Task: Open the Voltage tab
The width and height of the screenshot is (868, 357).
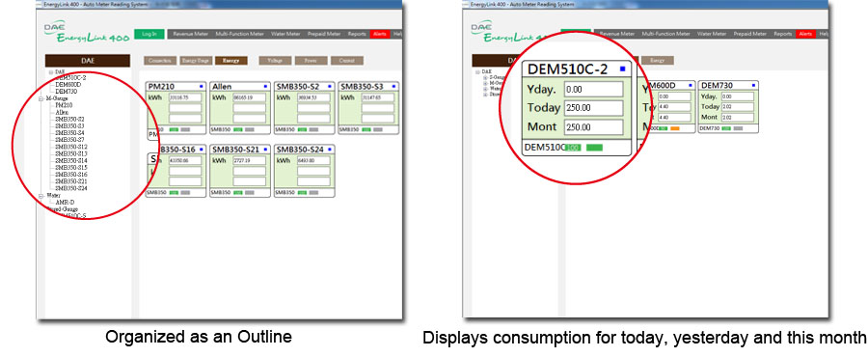Action: point(275,61)
